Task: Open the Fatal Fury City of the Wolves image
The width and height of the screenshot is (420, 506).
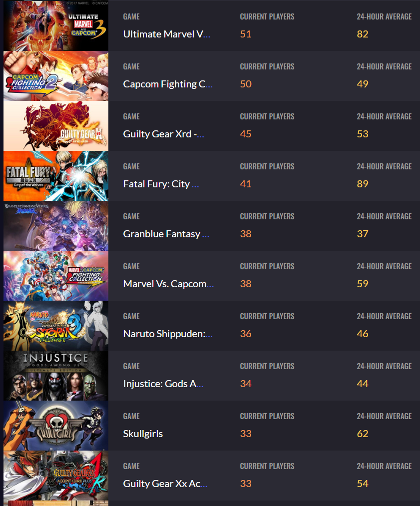Action: pyautogui.click(x=56, y=176)
